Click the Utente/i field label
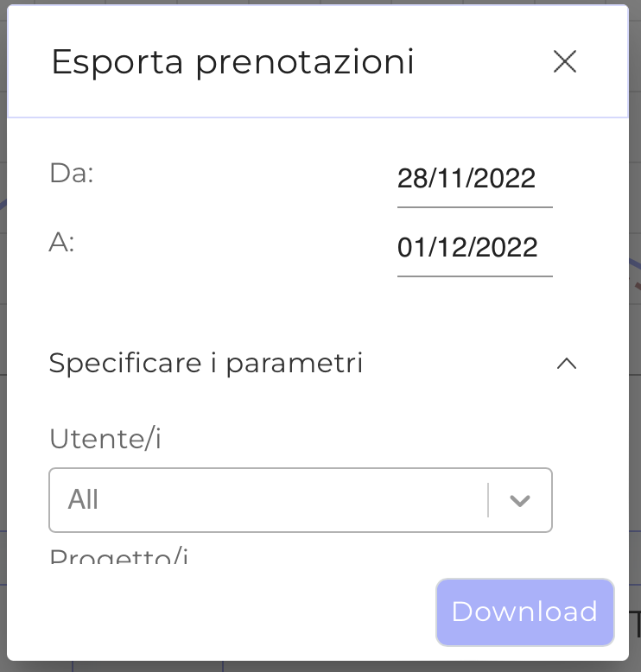This screenshot has height=672, width=641. (105, 439)
